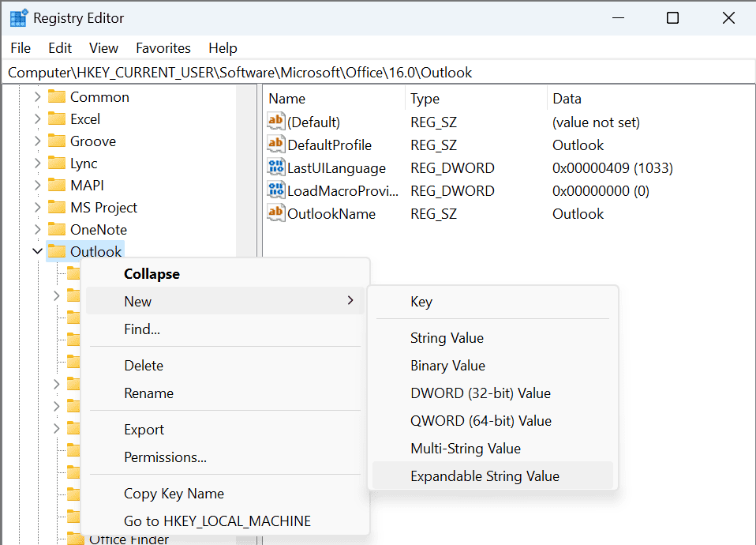The image size is (756, 545).
Task: Expand the Groove key
Action: [x=38, y=141]
